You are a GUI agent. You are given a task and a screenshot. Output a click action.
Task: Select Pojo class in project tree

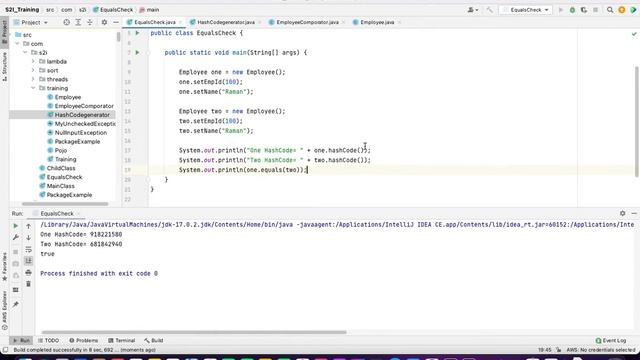point(61,151)
